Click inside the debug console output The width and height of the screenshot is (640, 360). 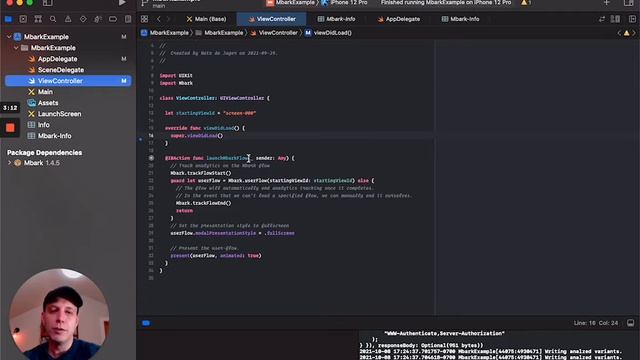(x=499, y=345)
